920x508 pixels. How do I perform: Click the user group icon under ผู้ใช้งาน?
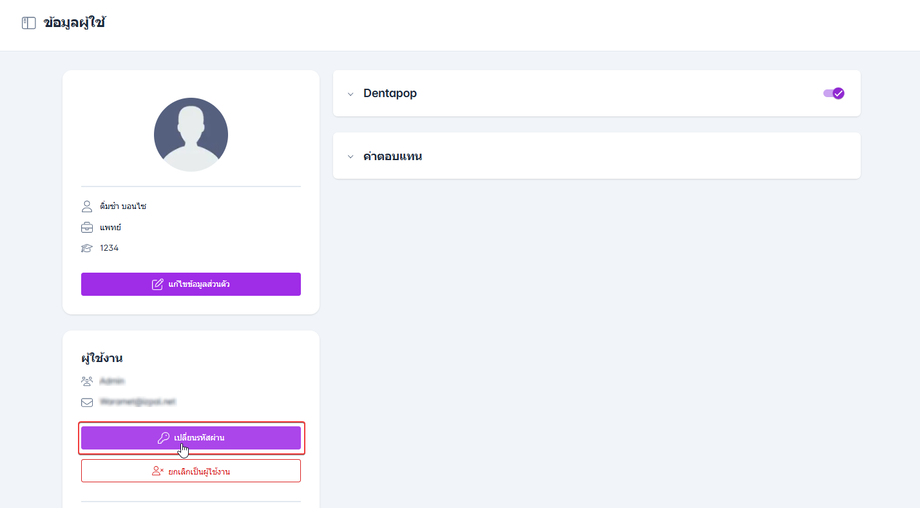pyautogui.click(x=87, y=381)
